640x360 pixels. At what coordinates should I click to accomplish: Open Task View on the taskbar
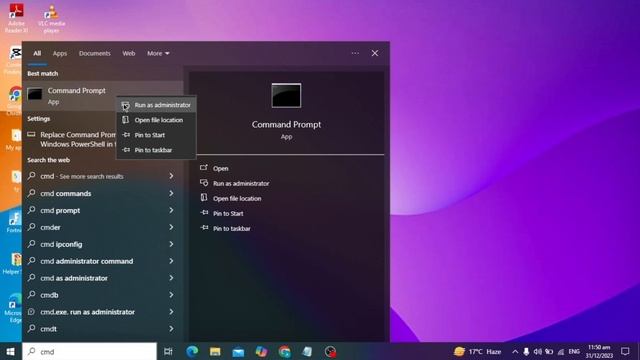(168, 351)
